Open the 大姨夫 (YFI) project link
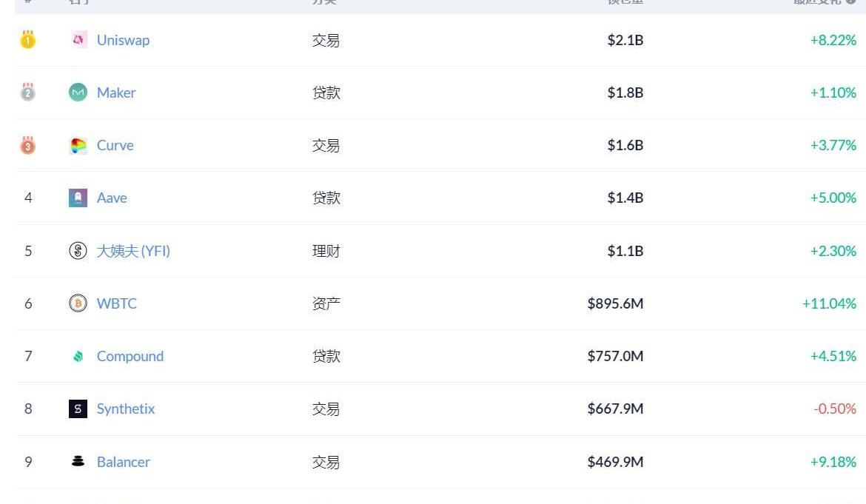866x504 pixels. pos(133,251)
